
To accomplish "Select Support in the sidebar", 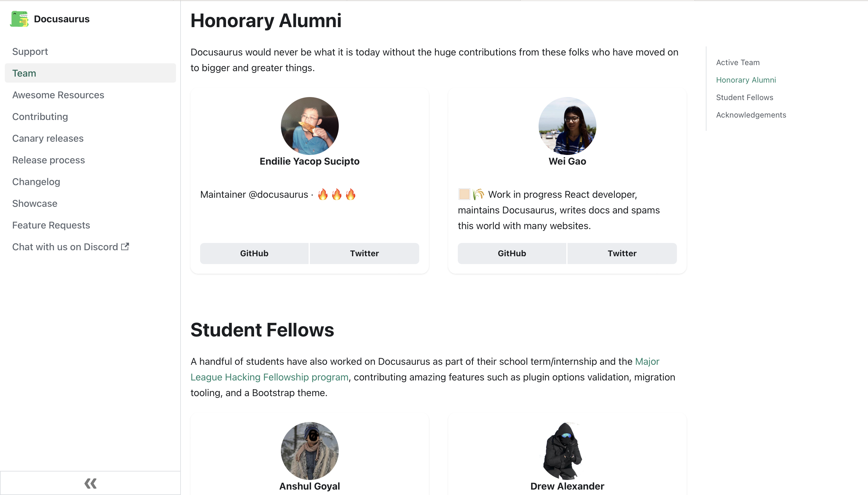I will pos(30,52).
